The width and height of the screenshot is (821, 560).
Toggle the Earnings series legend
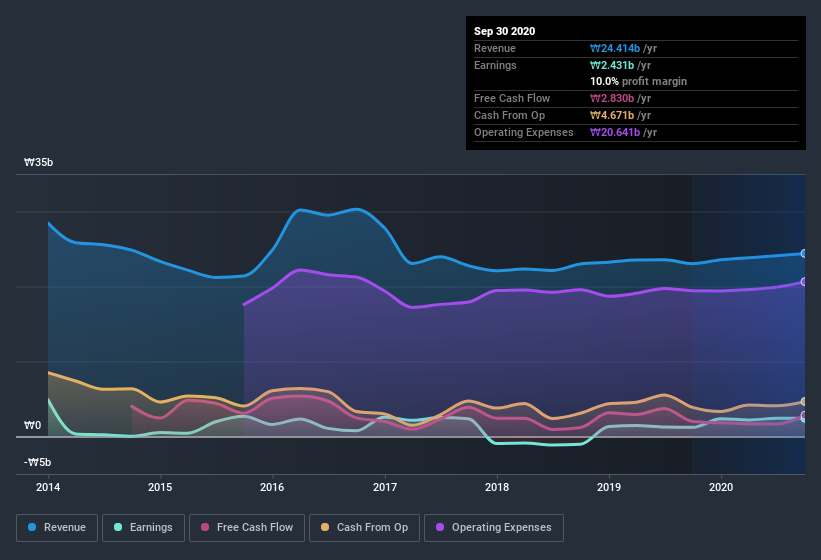(143, 527)
